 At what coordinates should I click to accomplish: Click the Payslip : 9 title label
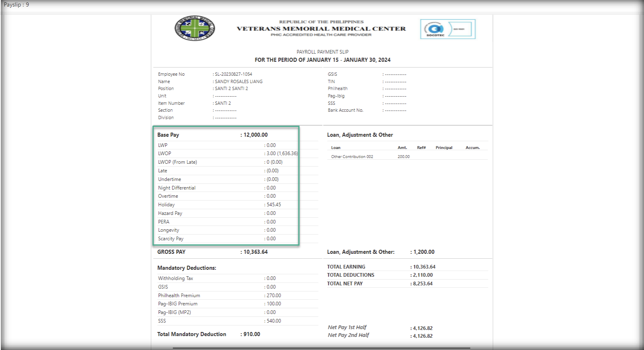coord(16,5)
